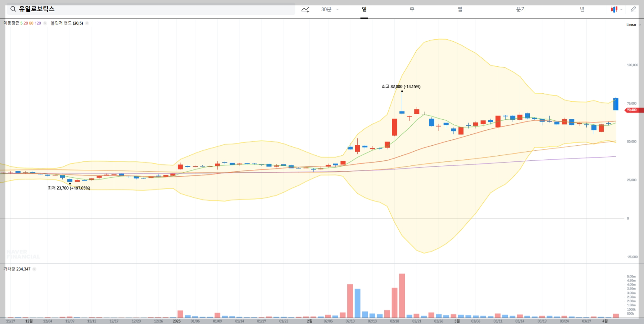The width and height of the screenshot is (644, 324).
Task: Open the 30분 interval dropdown
Action: [330, 9]
